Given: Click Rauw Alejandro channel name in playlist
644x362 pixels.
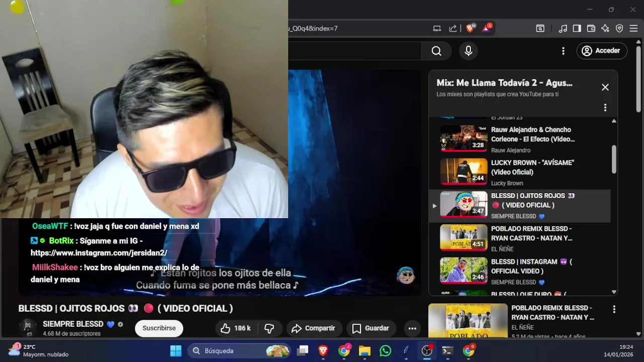Looking at the screenshot, I should click(511, 150).
